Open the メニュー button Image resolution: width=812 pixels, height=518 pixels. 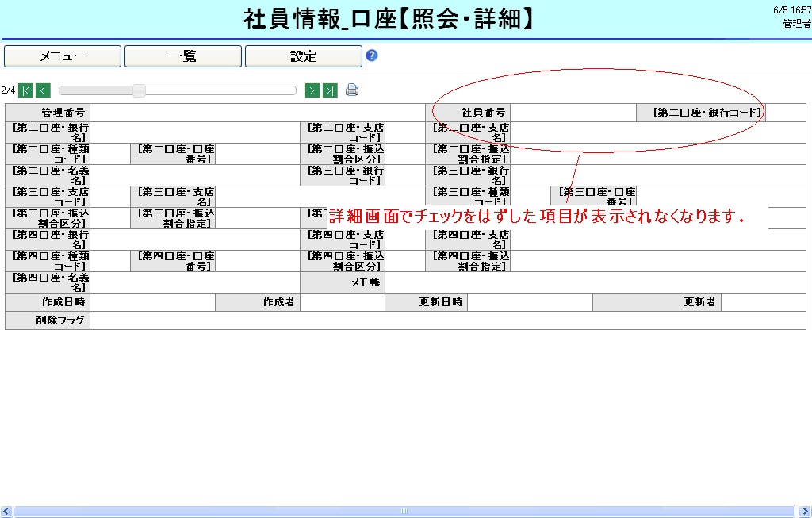point(63,56)
